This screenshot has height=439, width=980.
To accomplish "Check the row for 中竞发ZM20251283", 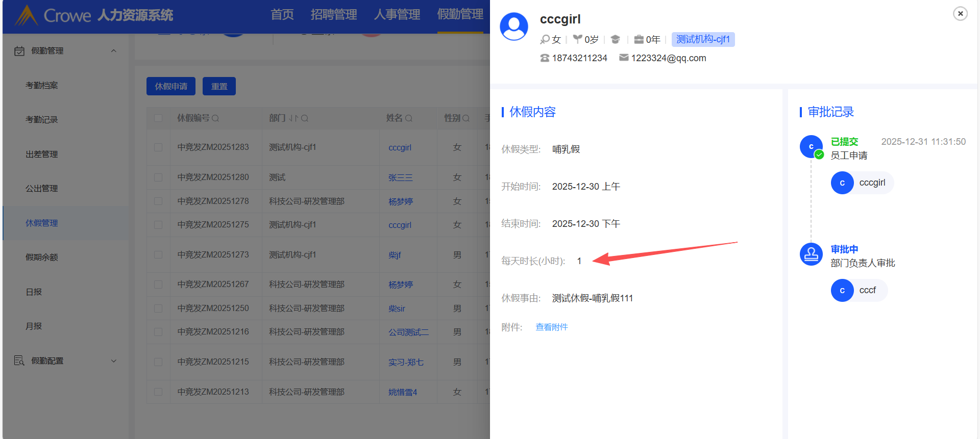I will pos(158,147).
